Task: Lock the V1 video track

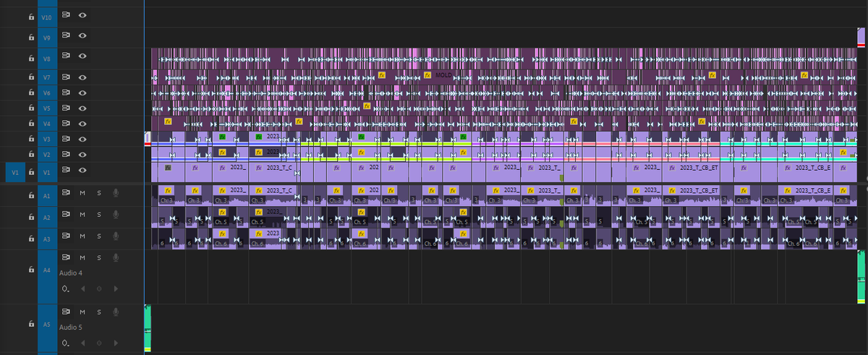Action: pos(31,171)
